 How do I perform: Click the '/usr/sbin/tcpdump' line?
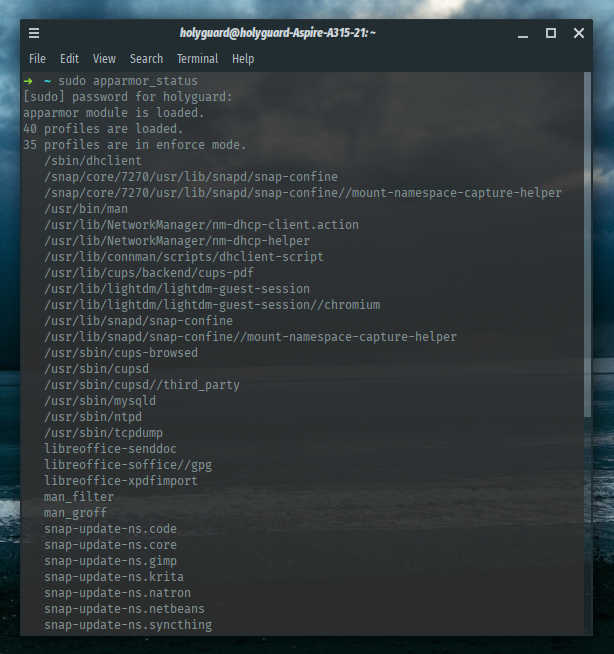pos(103,433)
